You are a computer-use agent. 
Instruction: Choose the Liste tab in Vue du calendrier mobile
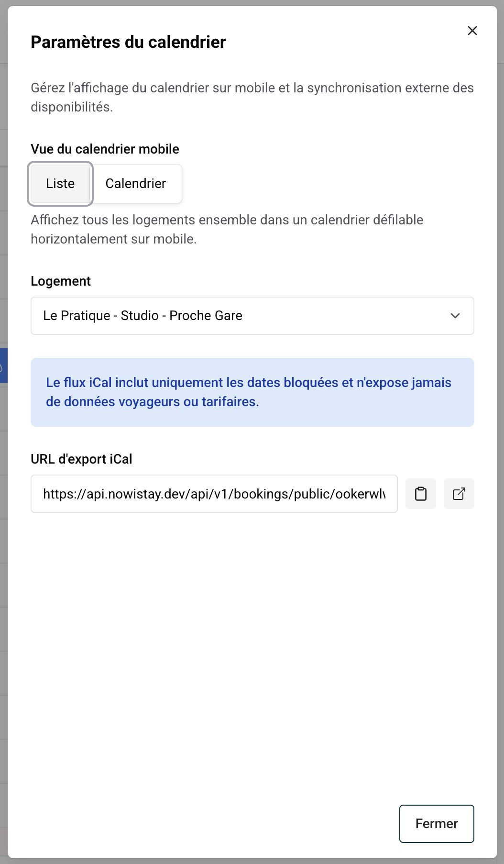(60, 183)
